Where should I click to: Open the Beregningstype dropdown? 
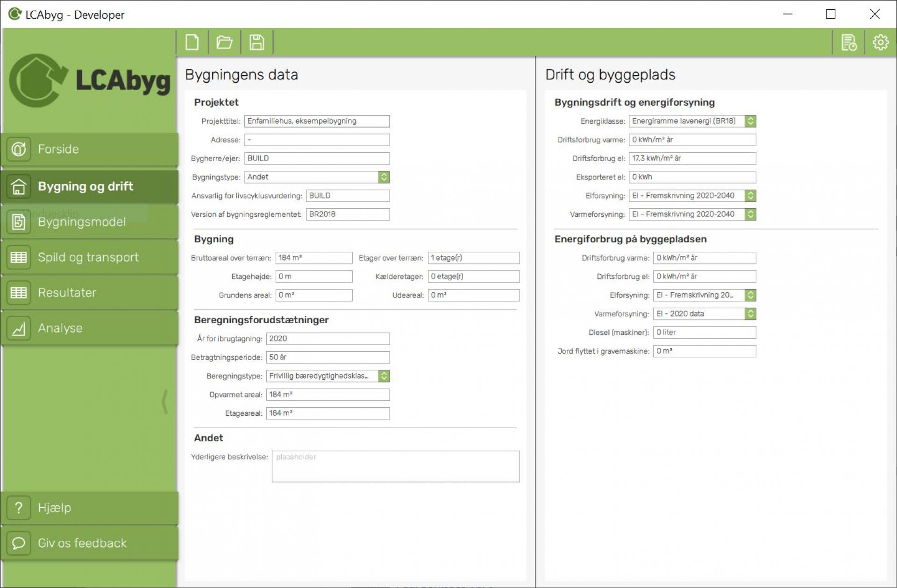click(384, 376)
